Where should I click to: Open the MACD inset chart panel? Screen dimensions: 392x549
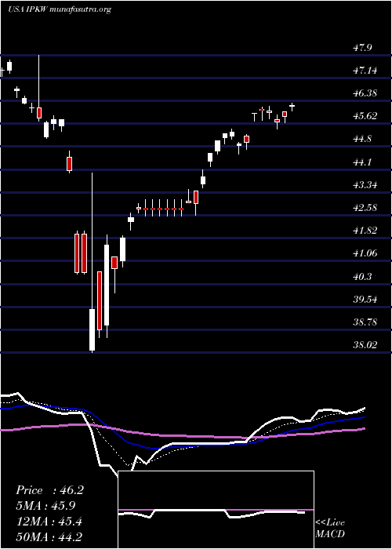click(x=216, y=510)
